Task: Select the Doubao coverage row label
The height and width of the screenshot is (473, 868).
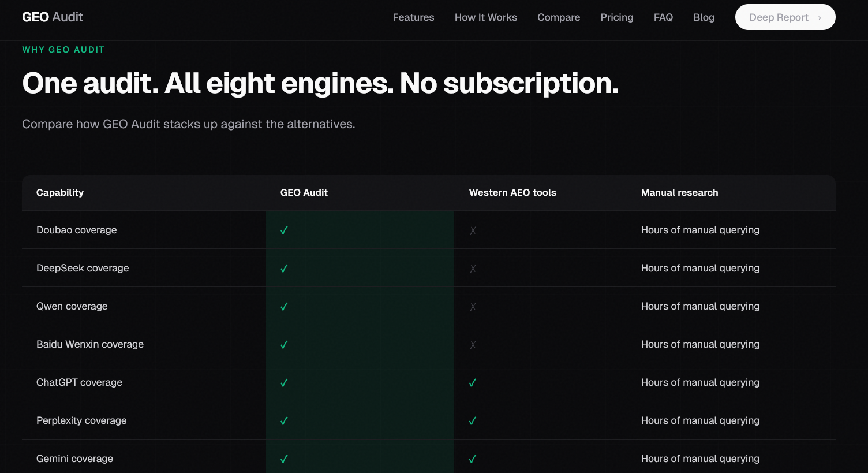Action: (76, 230)
